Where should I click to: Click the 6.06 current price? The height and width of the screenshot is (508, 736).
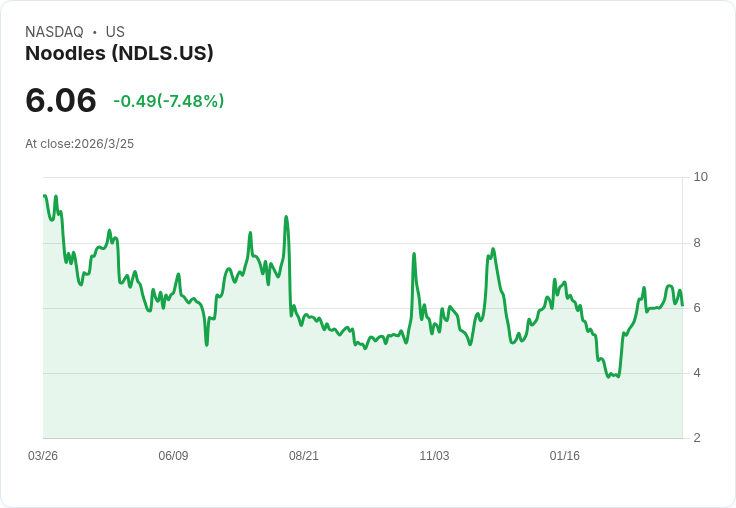click(x=61, y=100)
